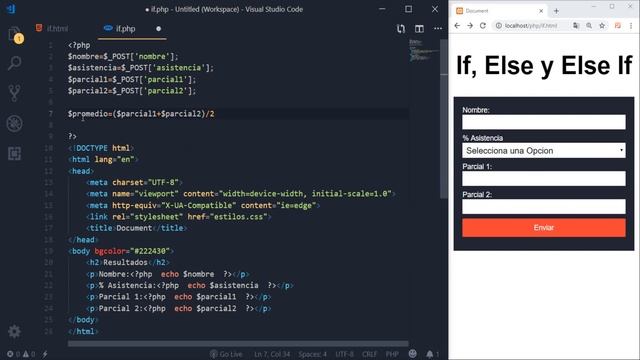
Task: Open a new tab in Chrome
Action: (x=556, y=11)
